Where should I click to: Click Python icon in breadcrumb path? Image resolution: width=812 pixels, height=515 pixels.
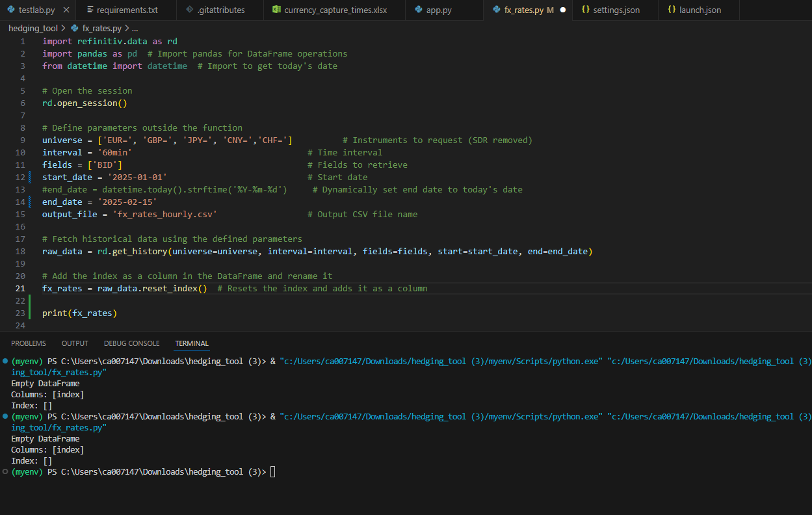[x=75, y=29]
